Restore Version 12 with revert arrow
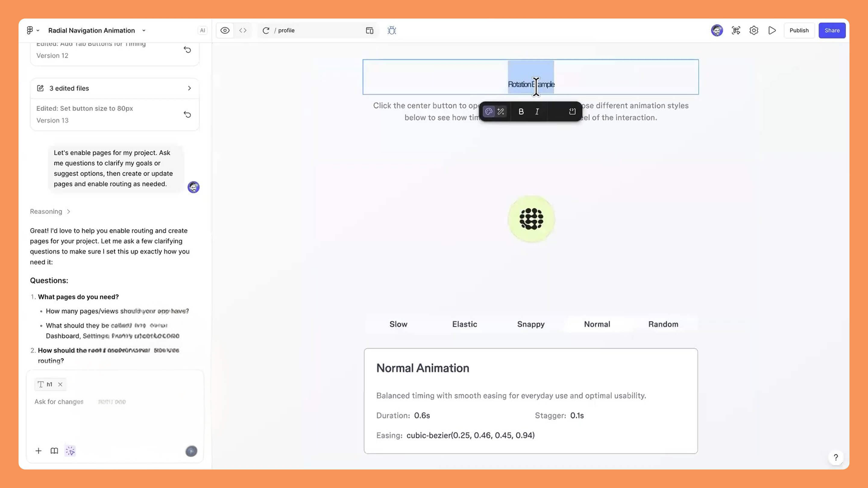 [187, 50]
